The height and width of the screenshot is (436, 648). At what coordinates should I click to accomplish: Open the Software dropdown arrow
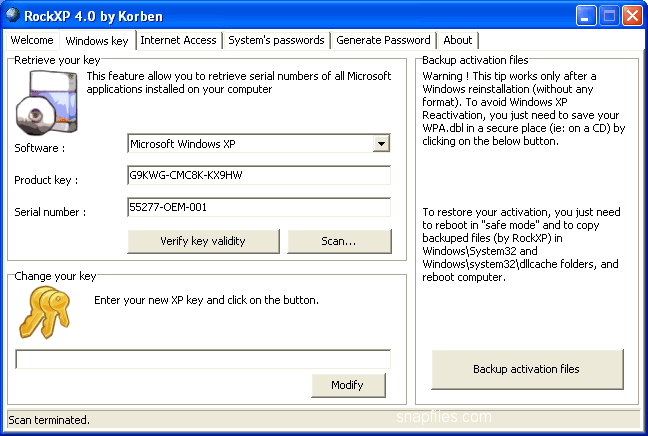coord(381,144)
